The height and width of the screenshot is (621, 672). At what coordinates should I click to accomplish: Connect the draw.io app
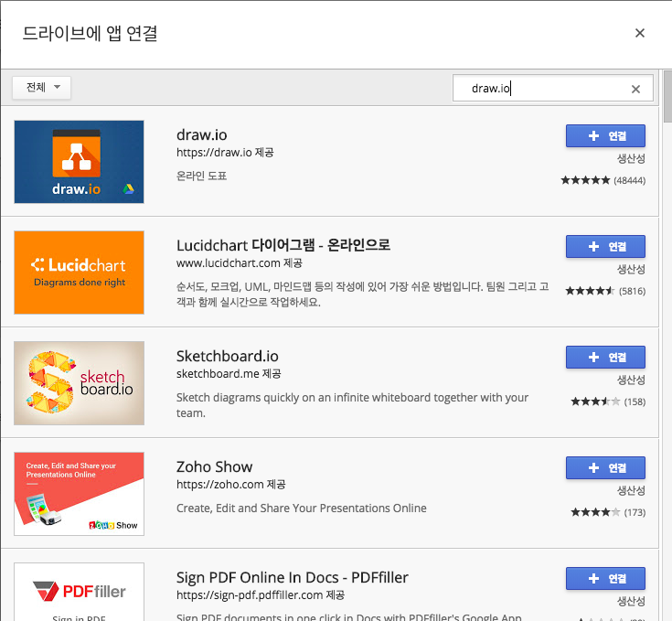(605, 136)
